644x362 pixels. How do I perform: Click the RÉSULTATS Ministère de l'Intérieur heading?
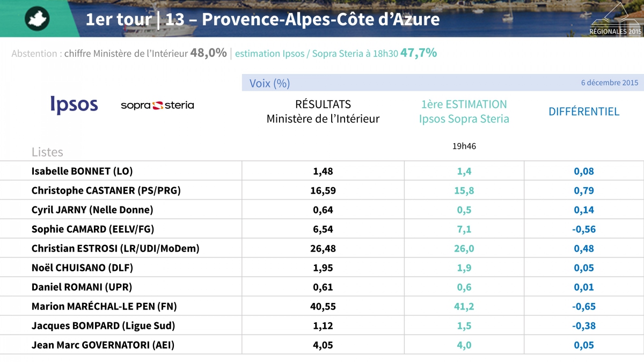[323, 112]
